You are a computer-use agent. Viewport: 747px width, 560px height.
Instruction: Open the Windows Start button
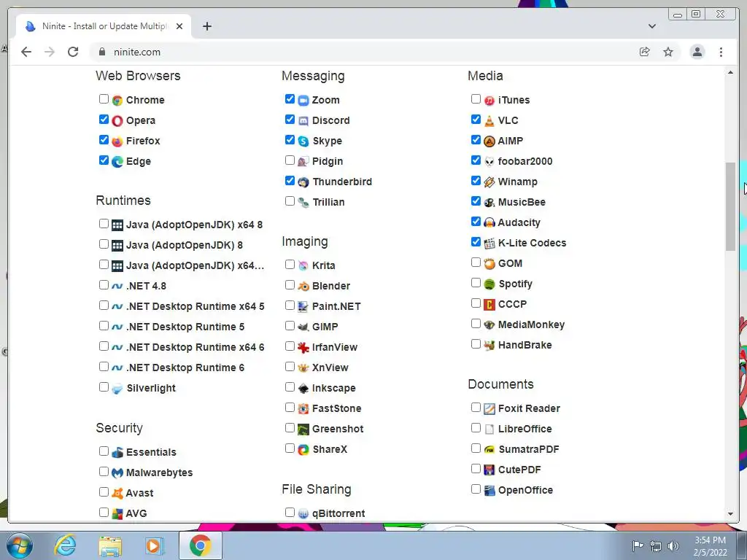point(20,545)
